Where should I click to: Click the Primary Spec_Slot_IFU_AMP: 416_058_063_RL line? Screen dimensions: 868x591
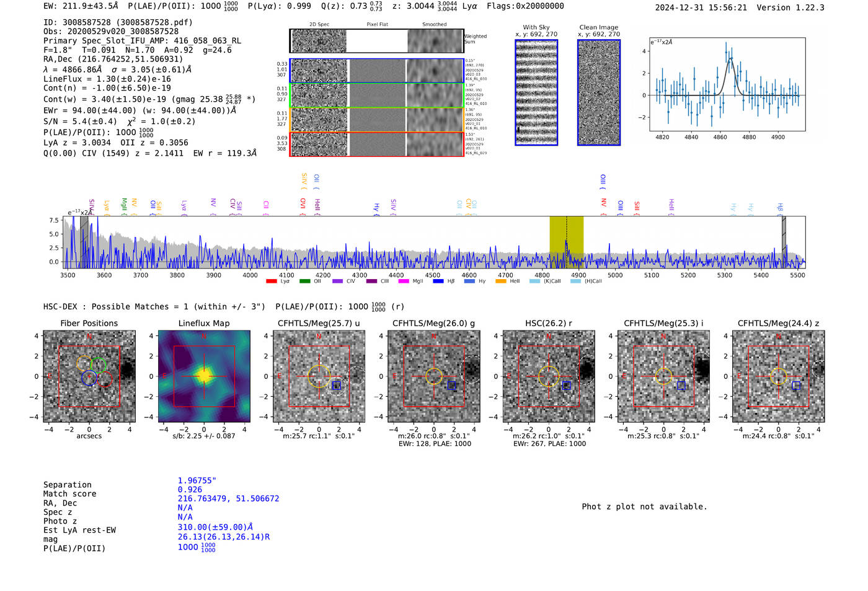(142, 40)
